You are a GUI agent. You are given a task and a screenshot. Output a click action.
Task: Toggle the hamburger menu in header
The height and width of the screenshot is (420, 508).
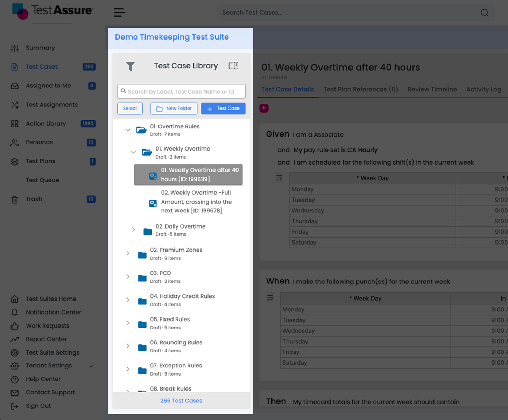coord(119,13)
